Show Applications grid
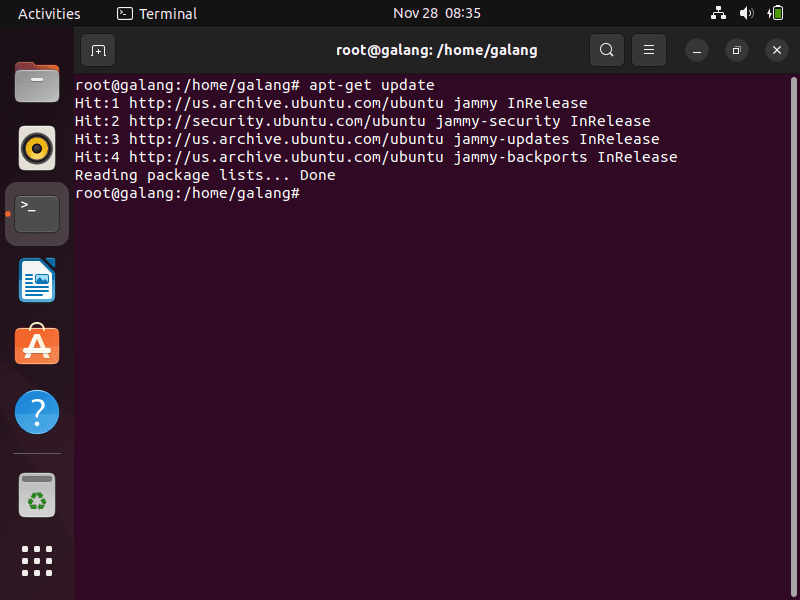This screenshot has height=600, width=800. [x=37, y=561]
